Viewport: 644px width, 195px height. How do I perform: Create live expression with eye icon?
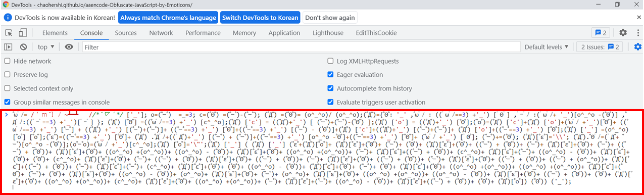click(69, 47)
